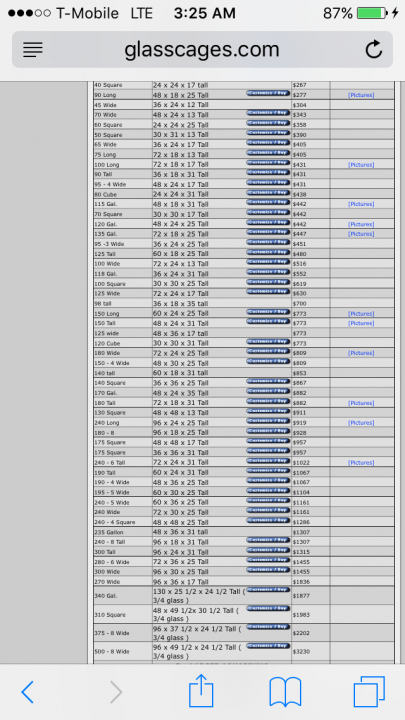Customize/Buy the 500 - 8 Wide tank
This screenshot has height=720, width=405.
[268, 645]
